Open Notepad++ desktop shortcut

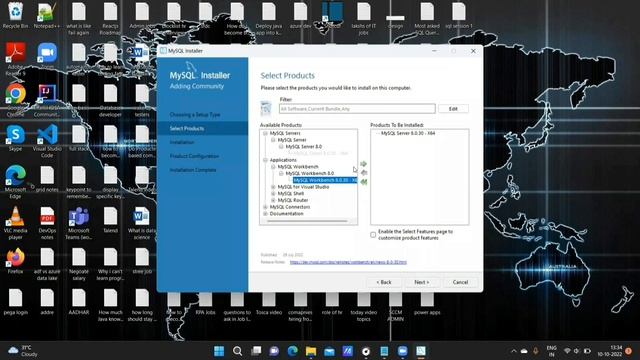click(47, 16)
